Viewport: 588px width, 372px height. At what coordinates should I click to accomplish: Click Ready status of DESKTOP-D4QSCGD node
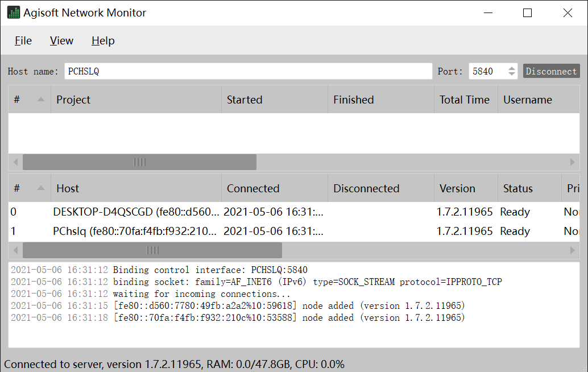[x=515, y=212]
